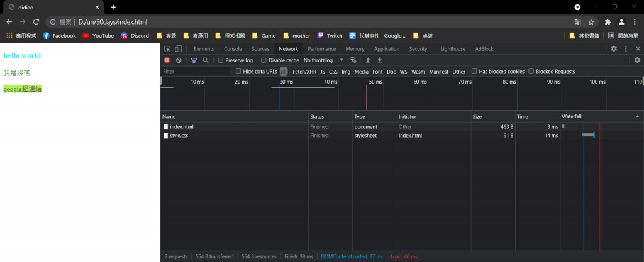Click style.css waterfall bar
The height and width of the screenshot is (262, 644).
tap(589, 135)
